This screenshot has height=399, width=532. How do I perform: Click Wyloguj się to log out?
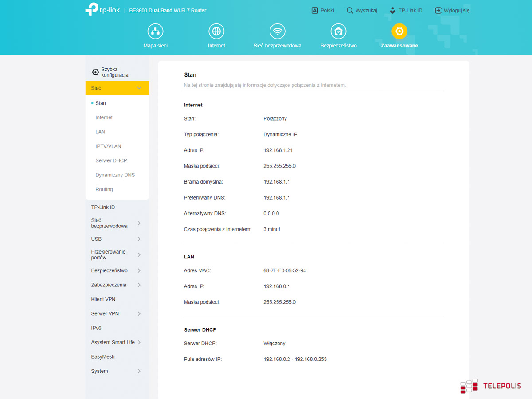point(452,10)
